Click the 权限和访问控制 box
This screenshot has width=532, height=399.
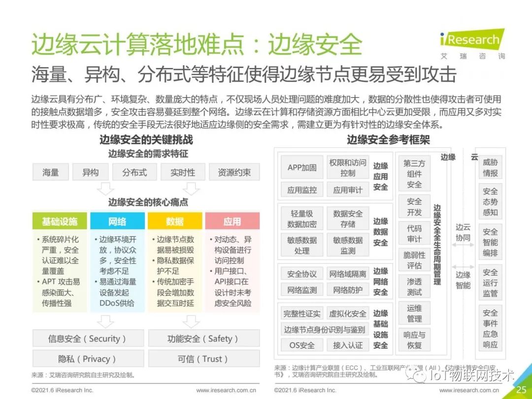[348, 167]
